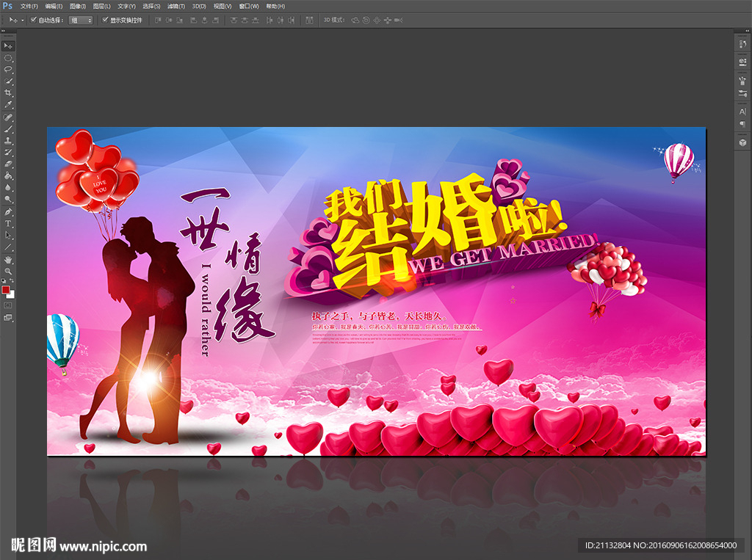Select the Pen tool

click(8, 212)
